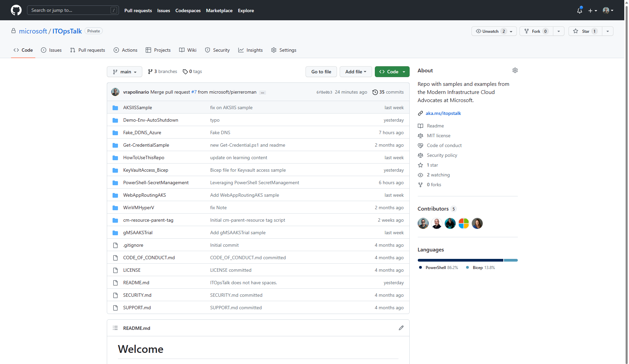This screenshot has height=364, width=629.
Task: Star the ITOpsTalk repository
Action: click(x=585, y=31)
